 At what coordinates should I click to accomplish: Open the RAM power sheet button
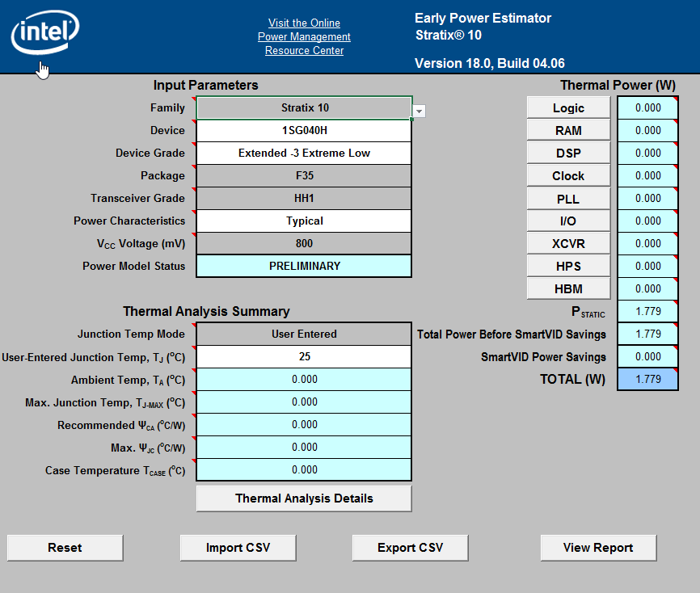[x=568, y=131]
